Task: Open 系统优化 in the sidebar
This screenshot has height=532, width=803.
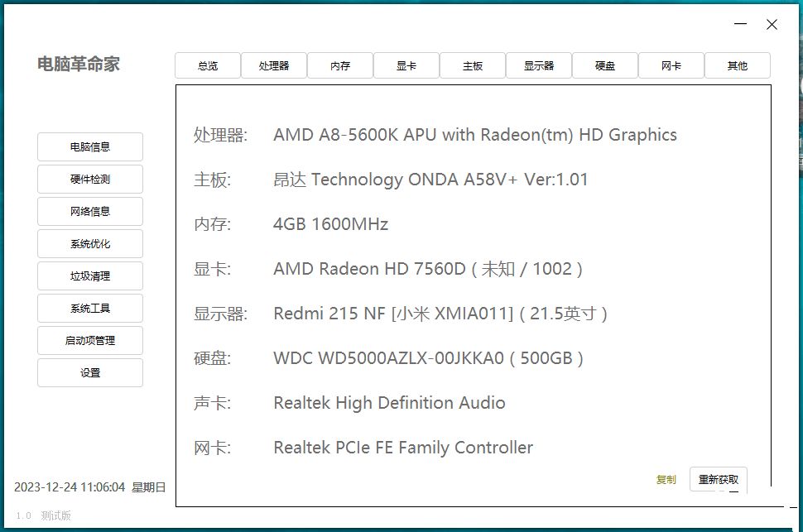Action: [90, 243]
